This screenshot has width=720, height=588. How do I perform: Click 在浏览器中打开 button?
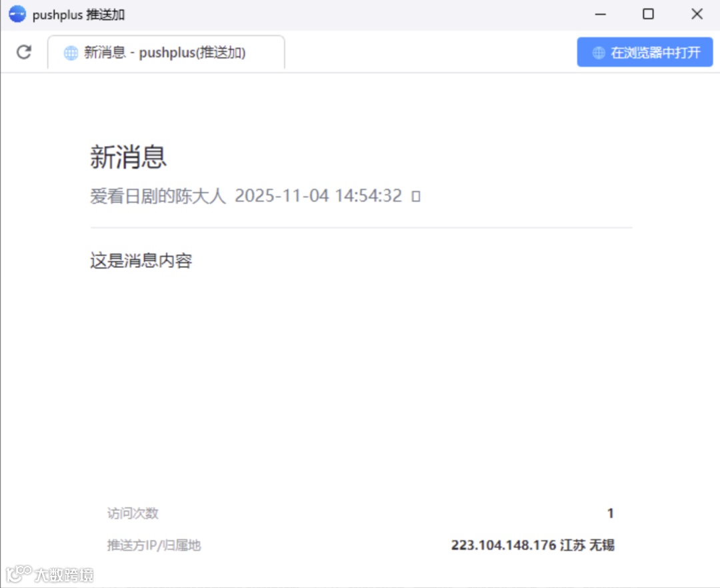645,52
